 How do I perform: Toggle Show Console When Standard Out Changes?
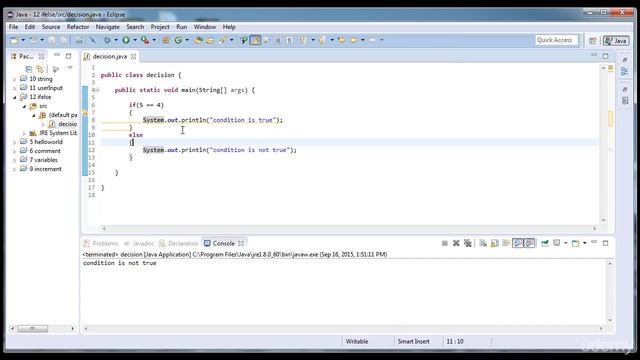[x=518, y=243]
